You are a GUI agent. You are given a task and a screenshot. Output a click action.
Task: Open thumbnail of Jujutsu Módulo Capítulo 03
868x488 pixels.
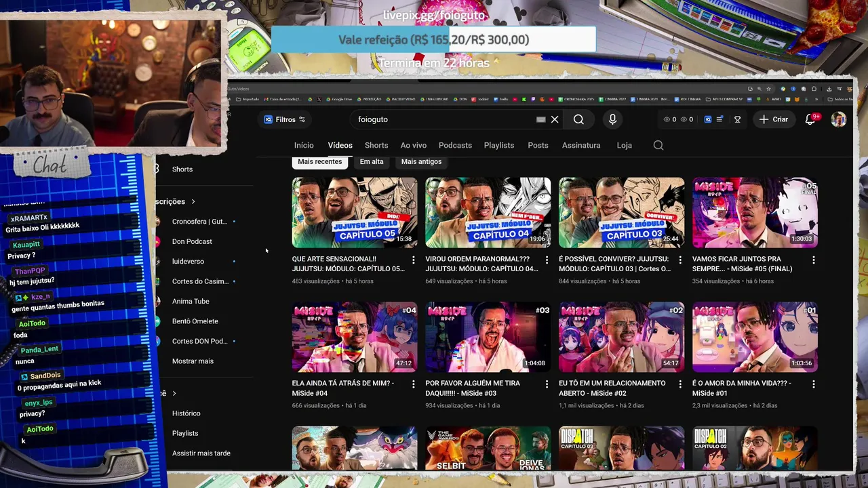[621, 213]
